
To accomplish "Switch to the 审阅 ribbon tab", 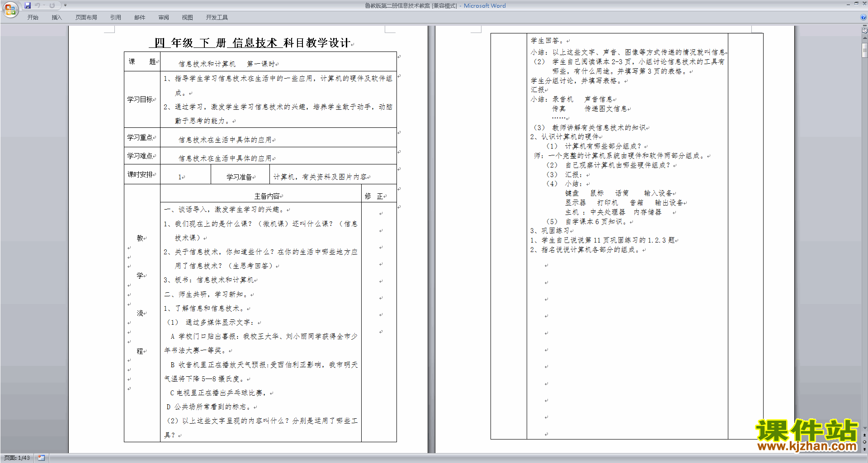I will pos(164,18).
